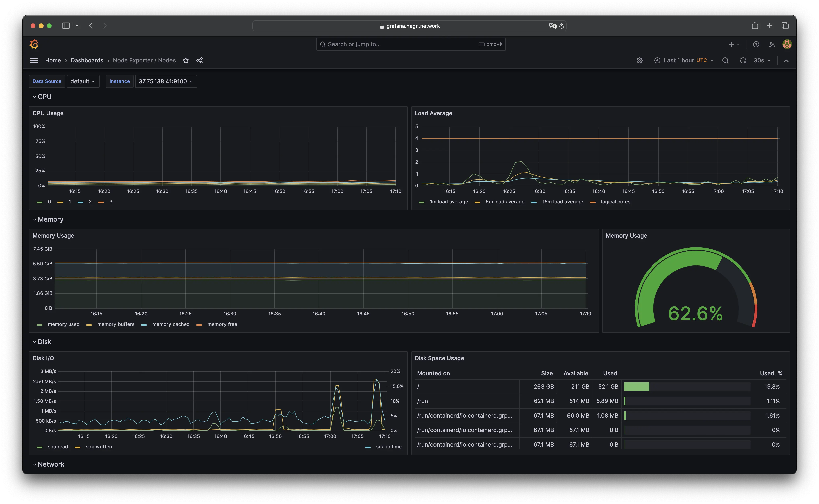Image resolution: width=819 pixels, height=504 pixels.
Task: Click the share dashboard icon
Action: [x=200, y=60]
